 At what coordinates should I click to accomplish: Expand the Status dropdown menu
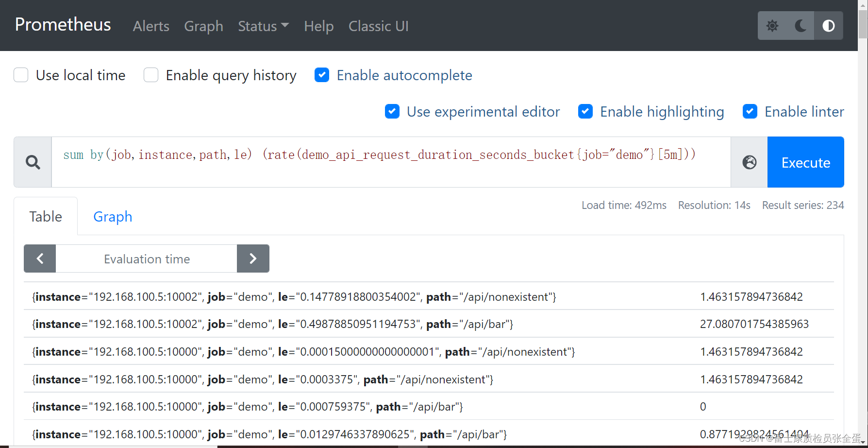(263, 26)
